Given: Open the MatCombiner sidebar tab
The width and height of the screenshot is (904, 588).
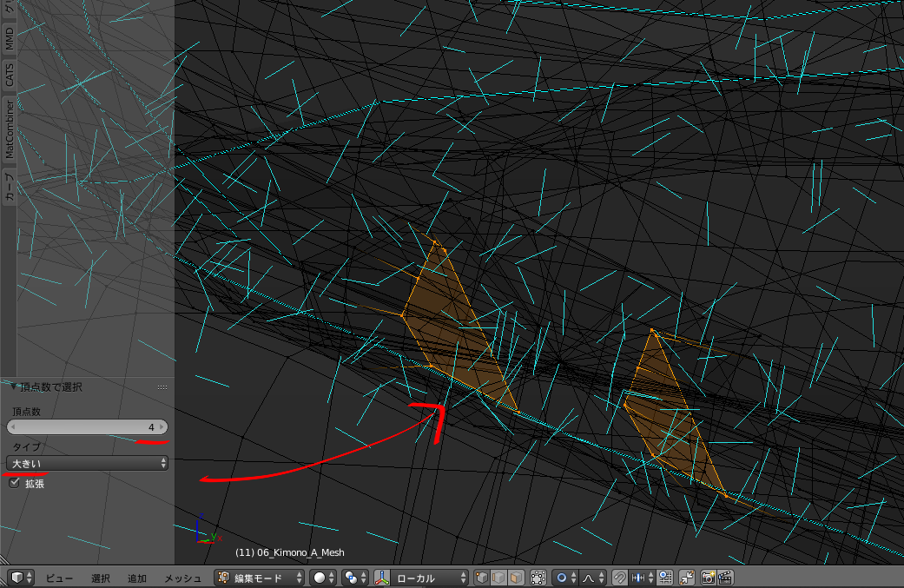Looking at the screenshot, I should 10,129.
